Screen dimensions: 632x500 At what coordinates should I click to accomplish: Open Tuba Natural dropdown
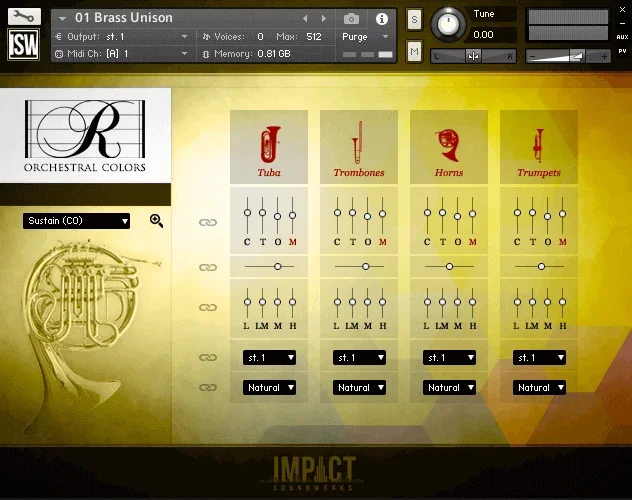point(269,388)
